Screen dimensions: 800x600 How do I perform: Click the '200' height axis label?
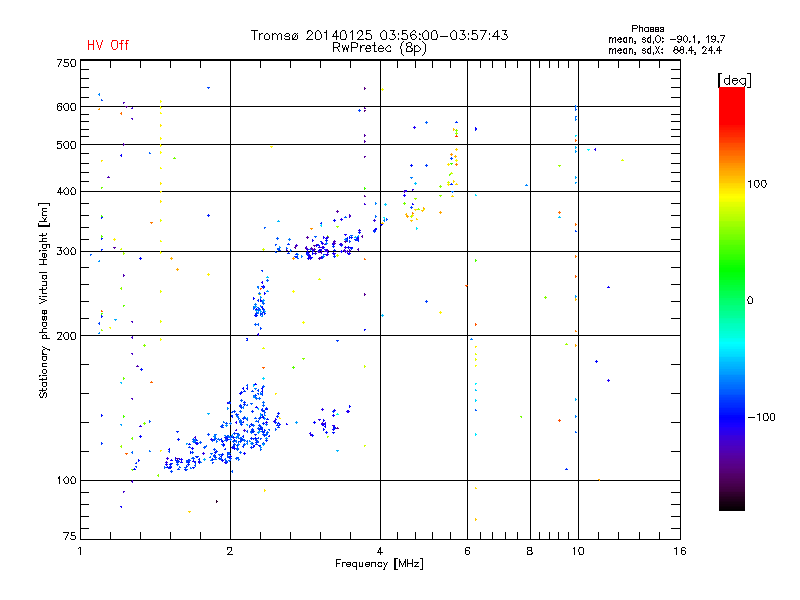[x=66, y=336]
